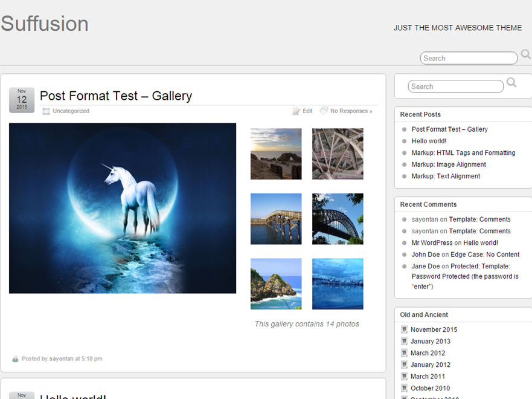Click the sidebar search magnifier icon
532x399 pixels.
511,83
